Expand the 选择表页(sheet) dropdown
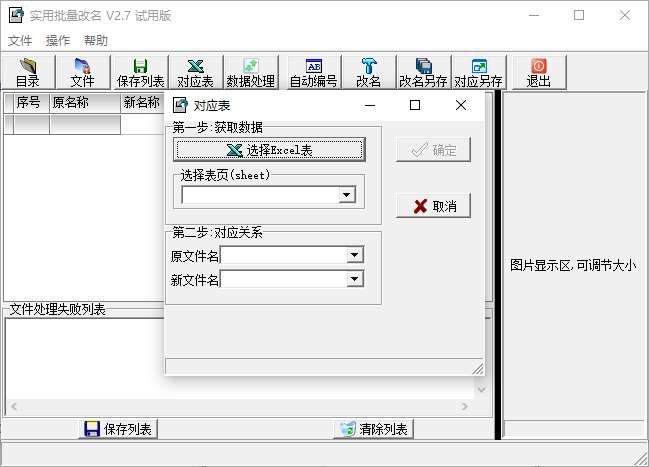 pos(347,195)
